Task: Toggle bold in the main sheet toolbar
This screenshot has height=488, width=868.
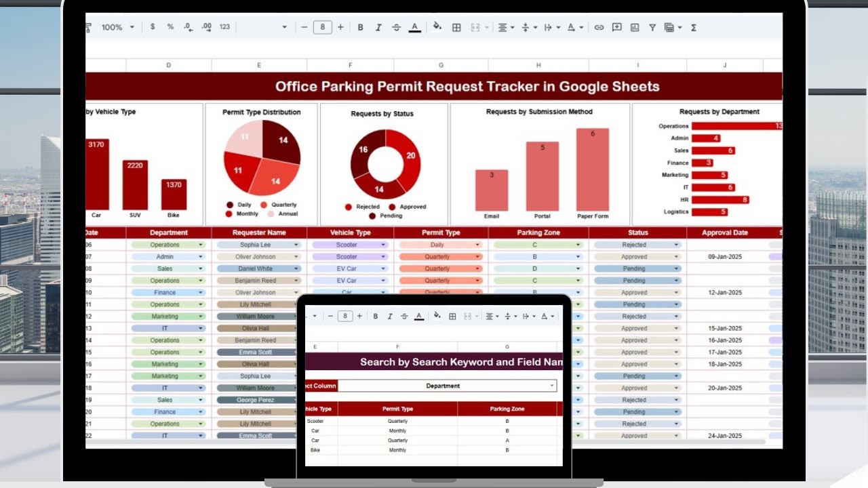Action: click(x=360, y=27)
